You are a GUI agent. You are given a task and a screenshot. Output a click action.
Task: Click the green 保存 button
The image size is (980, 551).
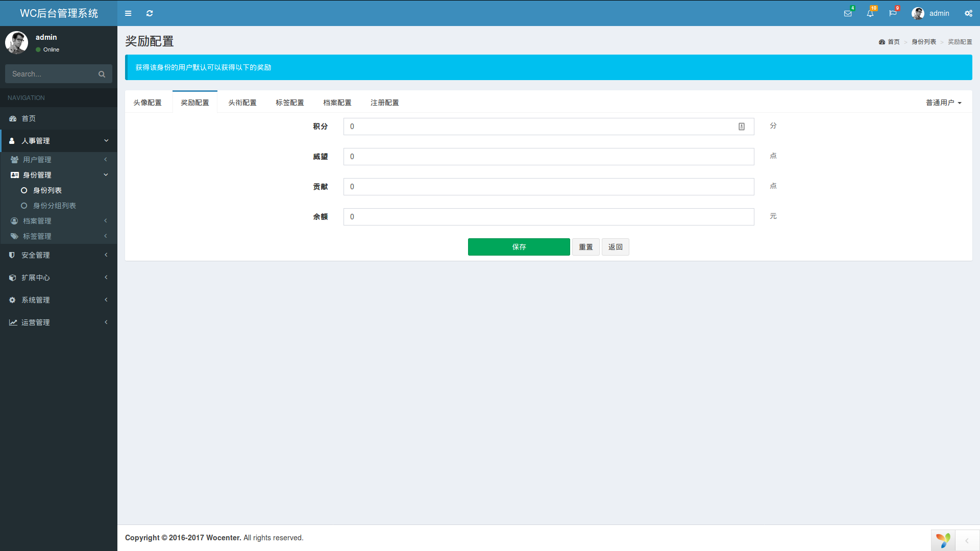tap(519, 247)
